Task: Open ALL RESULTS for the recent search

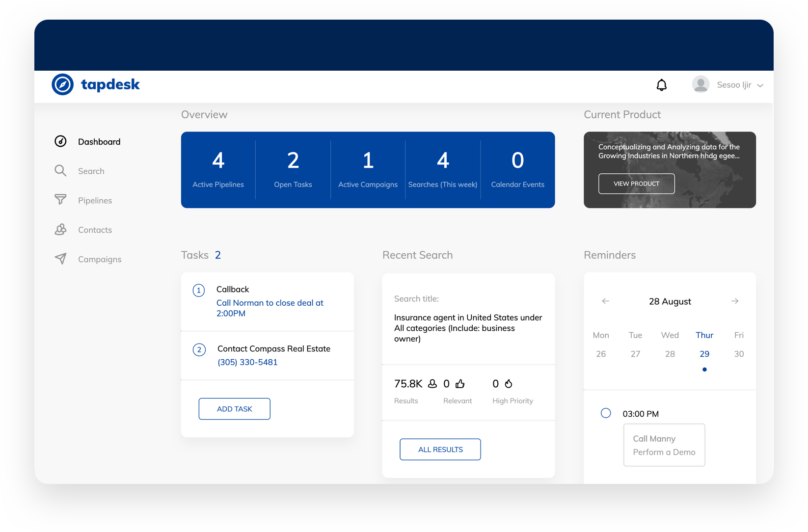Action: tap(440, 449)
